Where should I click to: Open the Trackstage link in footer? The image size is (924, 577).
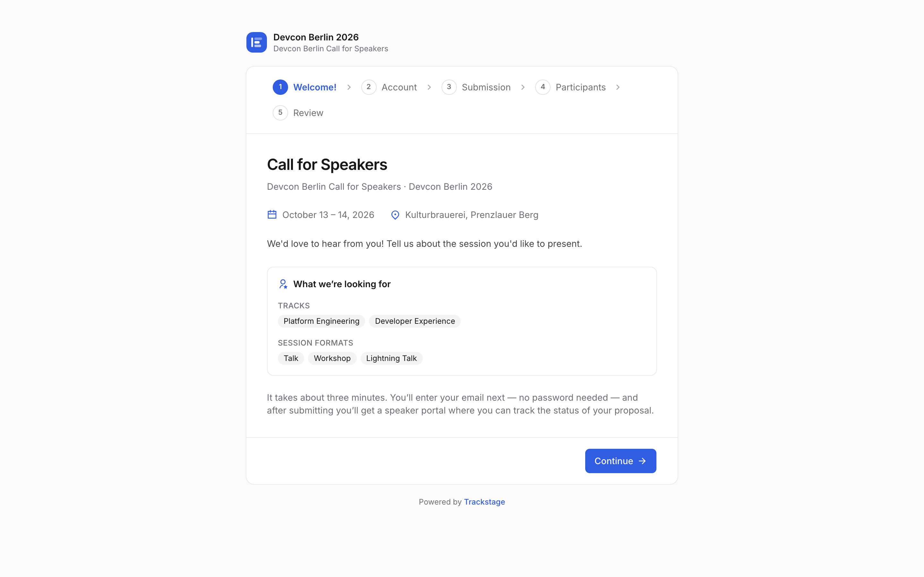pyautogui.click(x=484, y=502)
